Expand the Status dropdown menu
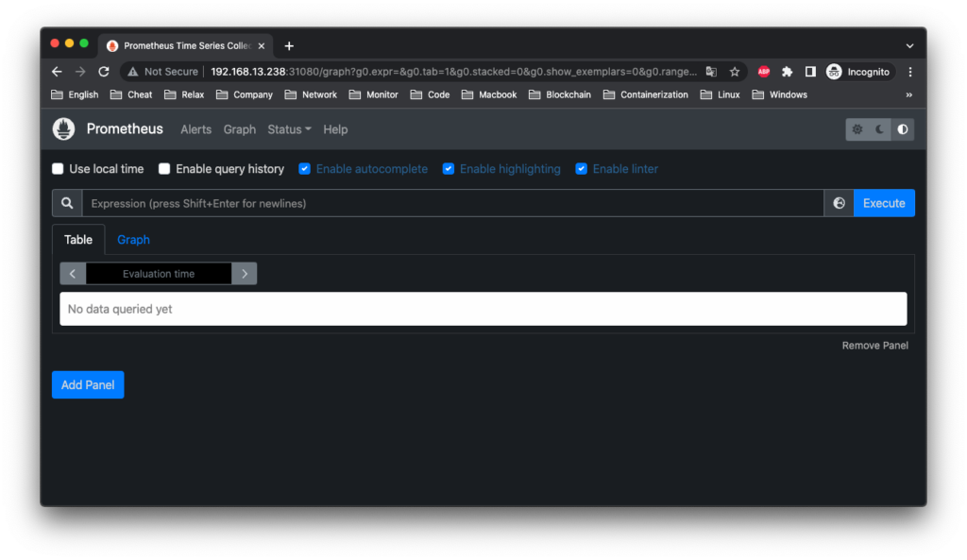This screenshot has width=967, height=560. [289, 129]
